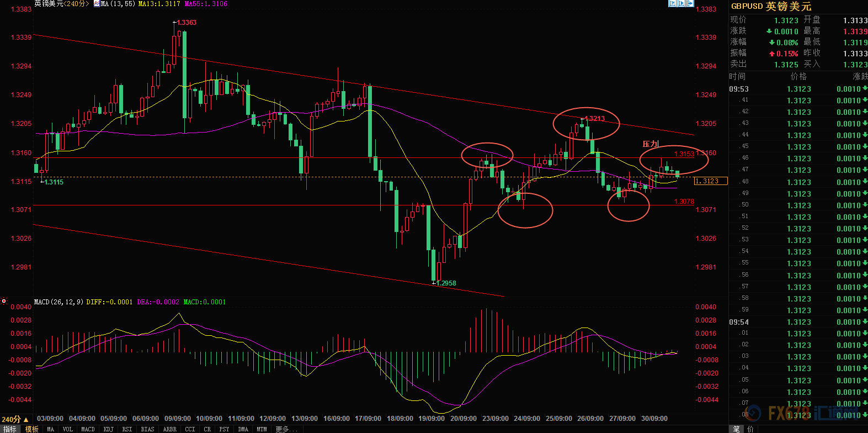Click the 涨跌 change row label
Image resolution: width=868 pixels, height=433 pixels.
(738, 31)
